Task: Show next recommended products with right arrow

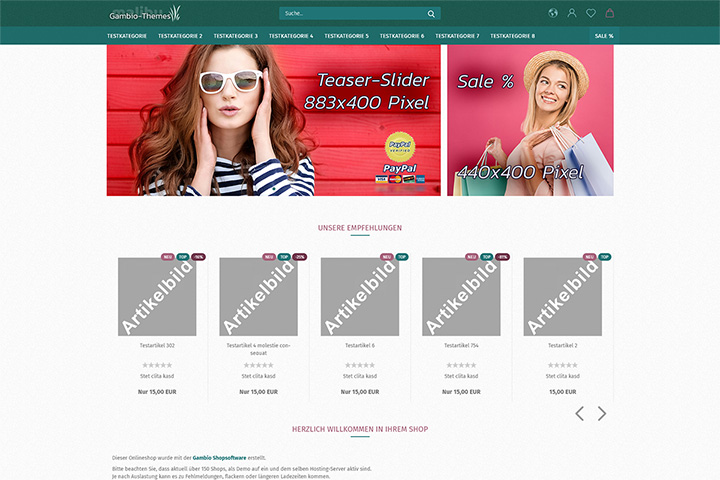Action: [602, 413]
